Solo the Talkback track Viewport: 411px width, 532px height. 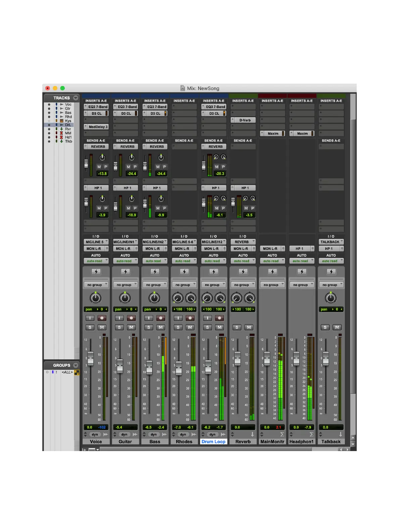click(x=325, y=327)
